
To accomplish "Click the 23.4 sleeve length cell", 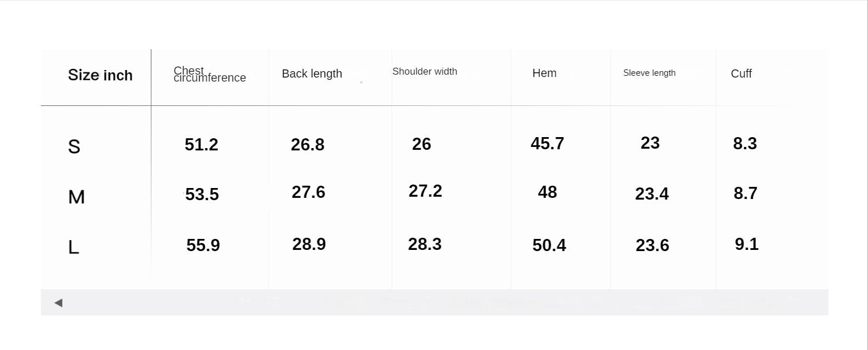I will click(652, 194).
